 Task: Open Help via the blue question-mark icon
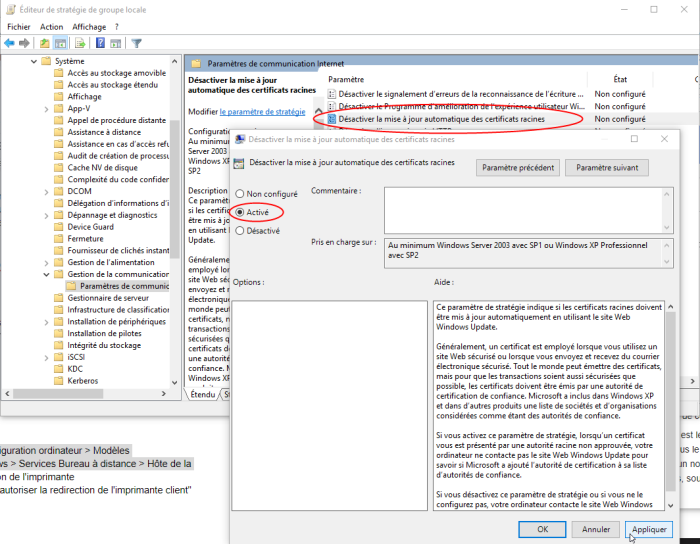click(x=99, y=43)
